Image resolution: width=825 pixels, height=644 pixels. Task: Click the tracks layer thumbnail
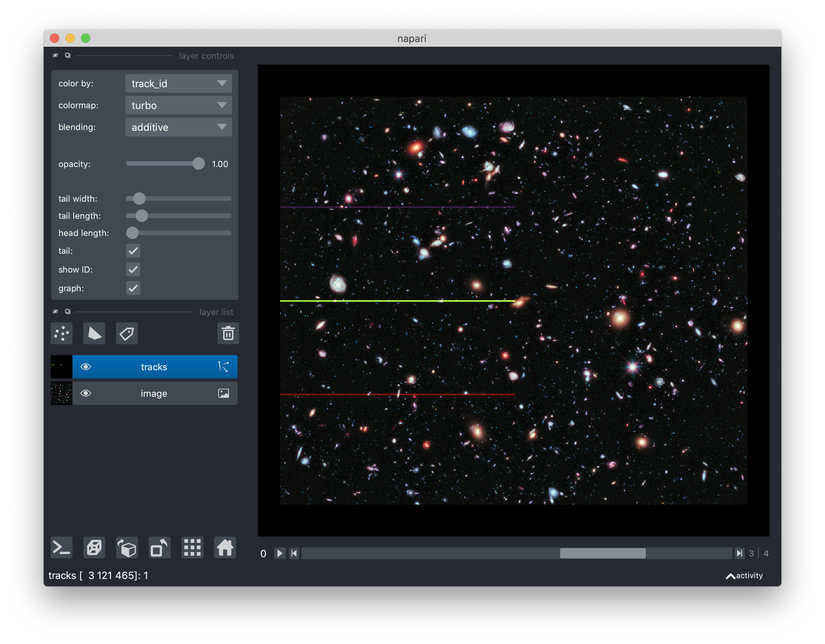coord(62,367)
